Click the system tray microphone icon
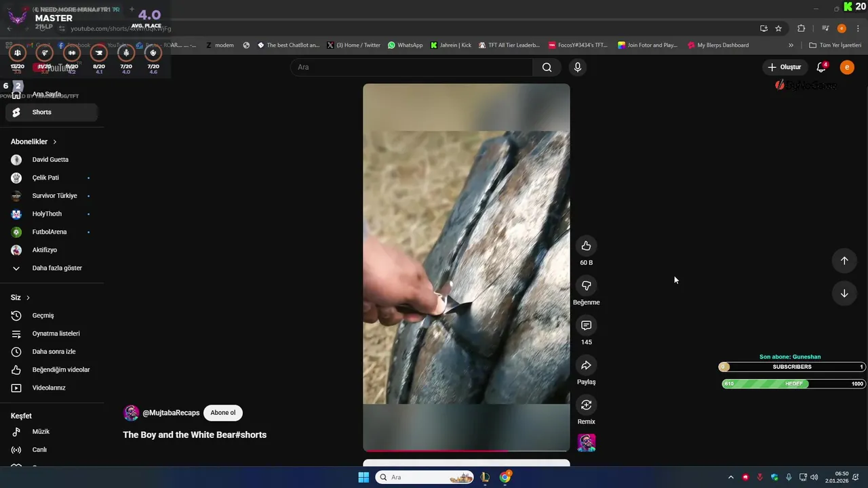 [x=789, y=477]
